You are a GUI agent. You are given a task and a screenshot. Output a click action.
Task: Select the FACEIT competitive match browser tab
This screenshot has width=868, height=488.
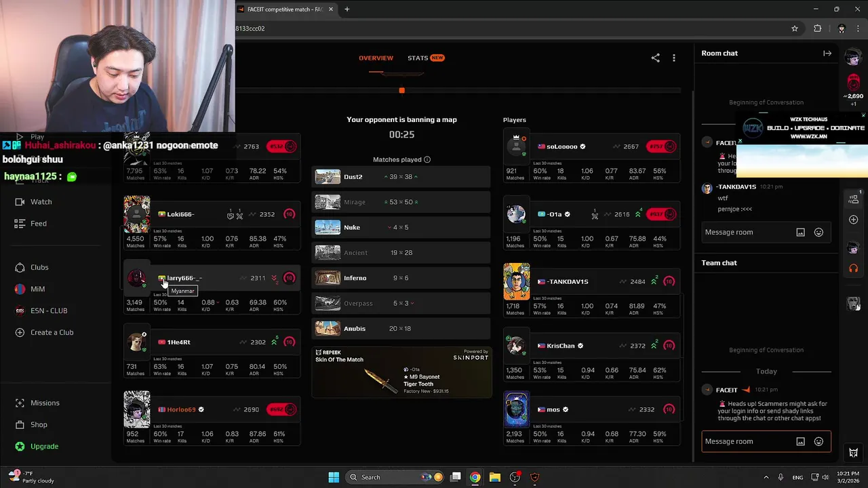tap(285, 9)
